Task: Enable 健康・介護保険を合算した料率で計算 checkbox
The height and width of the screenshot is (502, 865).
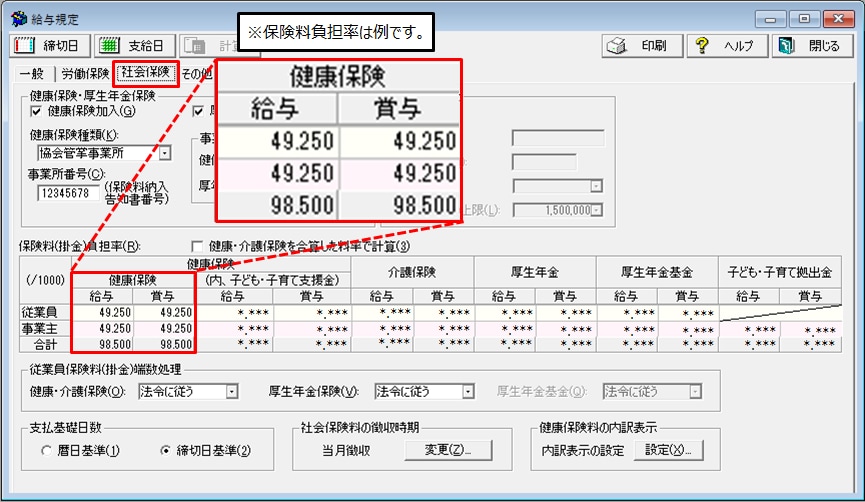Action: (x=197, y=246)
